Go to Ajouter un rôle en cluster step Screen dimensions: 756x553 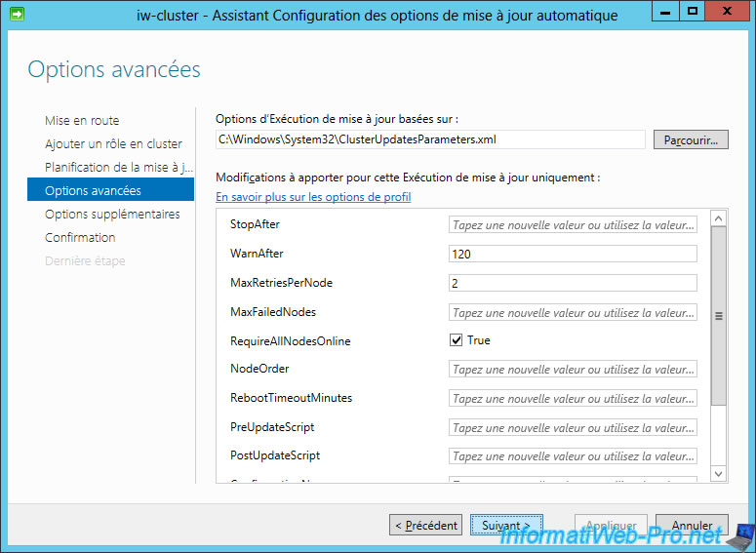coord(113,143)
